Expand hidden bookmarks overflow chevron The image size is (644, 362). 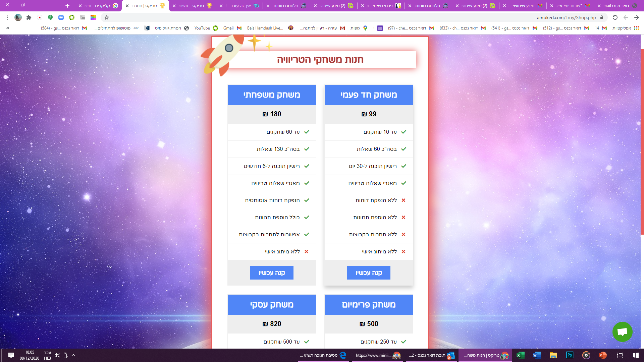[x=8, y=28]
